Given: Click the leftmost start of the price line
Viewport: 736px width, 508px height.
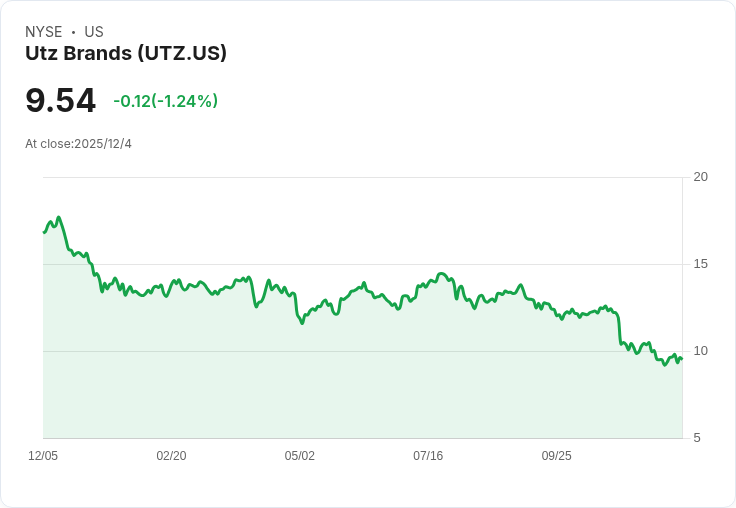Looking at the screenshot, I should click(44, 232).
